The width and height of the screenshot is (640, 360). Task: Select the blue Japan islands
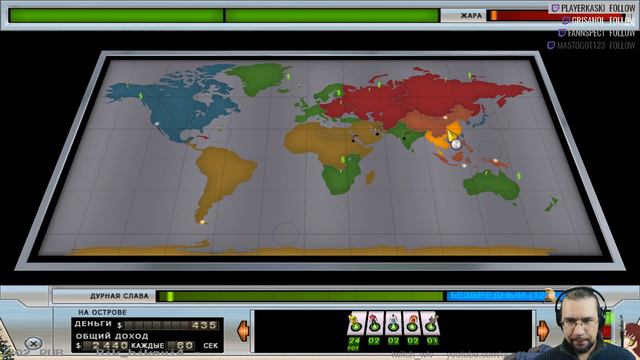click(x=481, y=120)
